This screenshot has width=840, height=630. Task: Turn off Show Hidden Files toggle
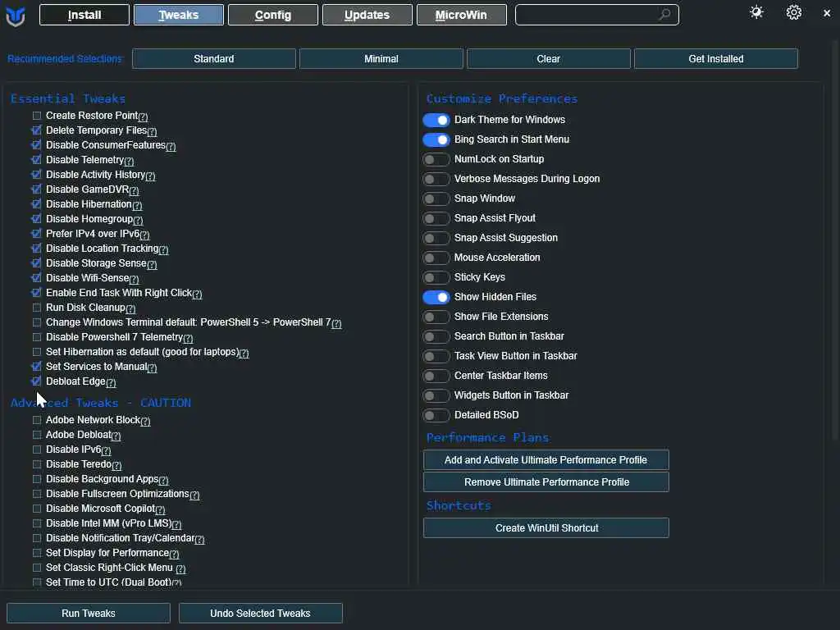436,297
